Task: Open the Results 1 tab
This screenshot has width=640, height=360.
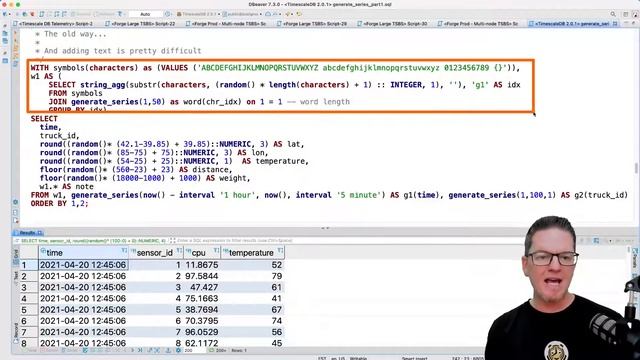Action: (28, 233)
